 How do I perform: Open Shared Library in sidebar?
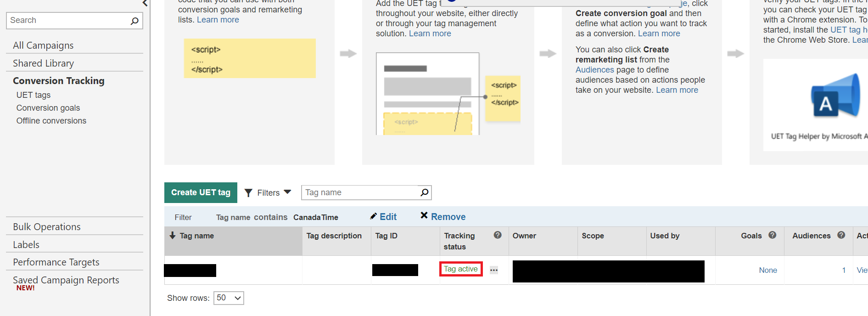pyautogui.click(x=43, y=63)
